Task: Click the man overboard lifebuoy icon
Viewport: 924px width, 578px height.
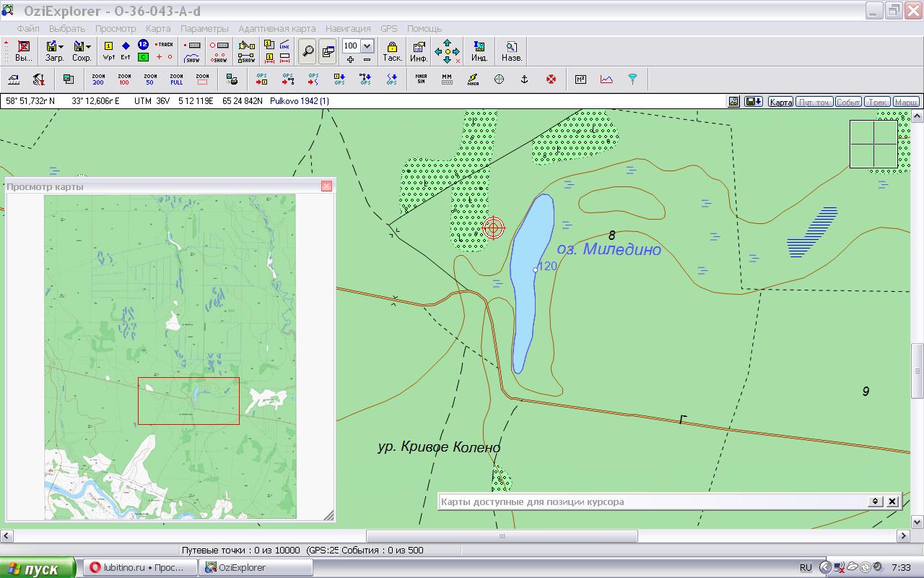Action: click(551, 79)
